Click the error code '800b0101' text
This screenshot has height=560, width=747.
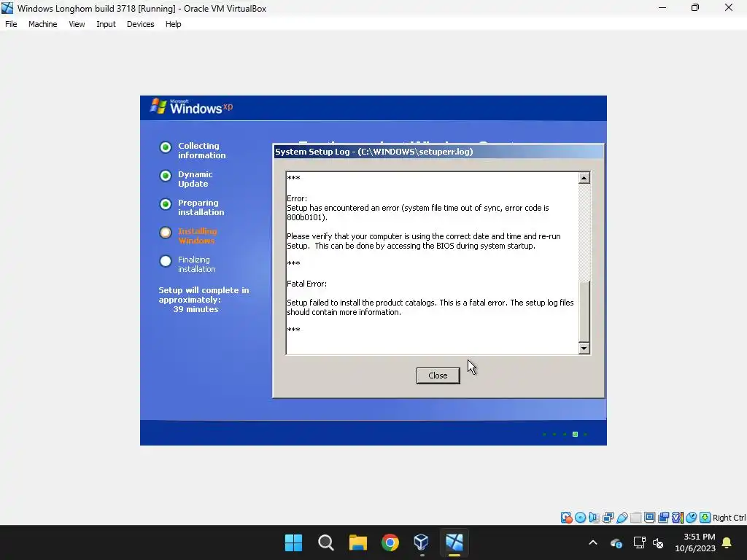[306, 217]
